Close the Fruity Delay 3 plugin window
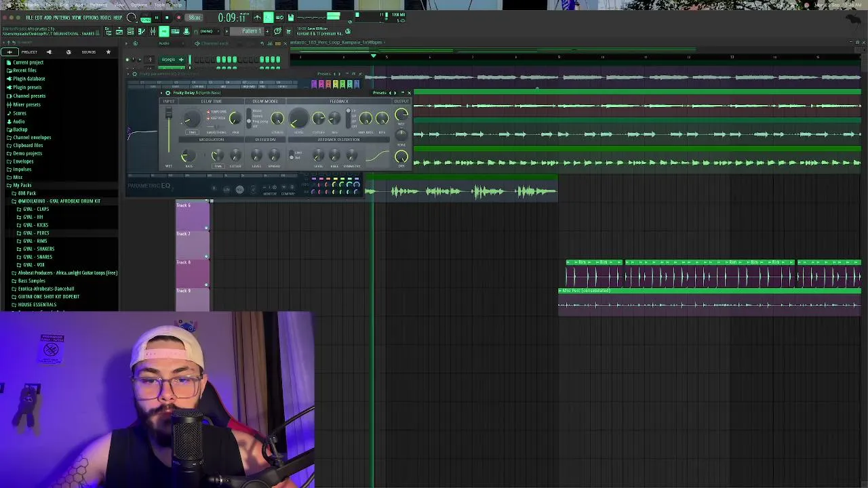Screen dimensions: 868x488 (409, 93)
